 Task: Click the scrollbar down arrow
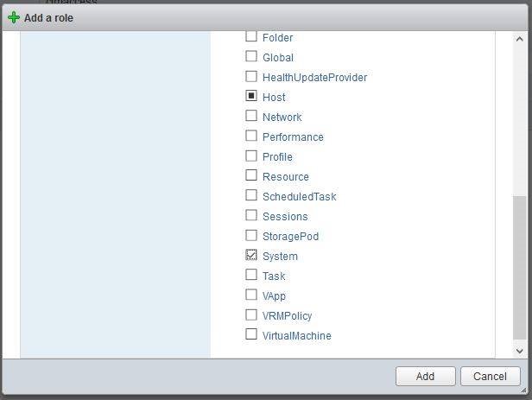[x=520, y=351]
